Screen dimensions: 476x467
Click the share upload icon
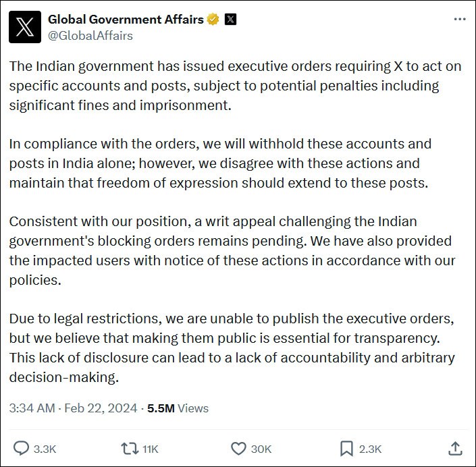(455, 448)
